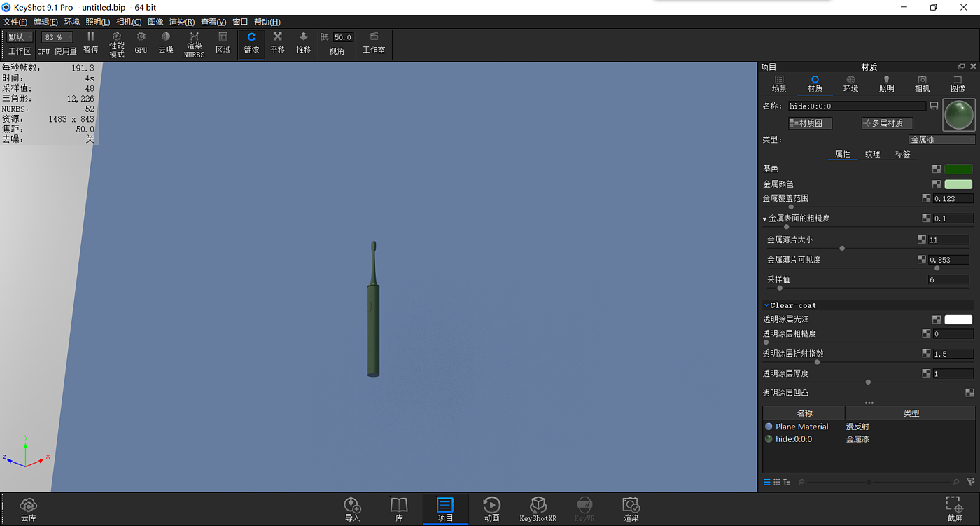
Task: Switch material list to grid view
Action: click(x=777, y=482)
